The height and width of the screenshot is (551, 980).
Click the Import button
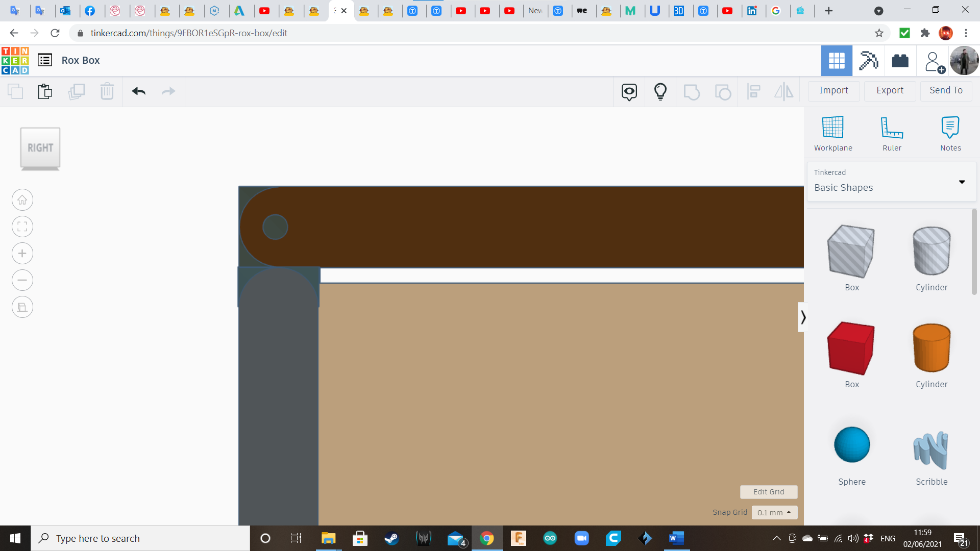[x=834, y=90]
